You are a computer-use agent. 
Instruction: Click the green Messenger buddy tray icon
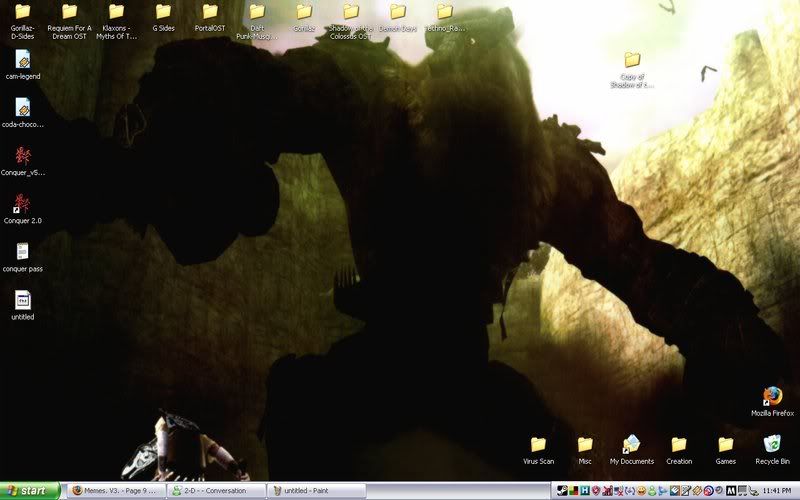coord(653,491)
